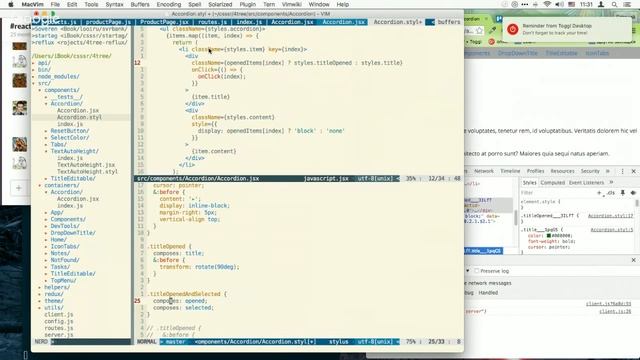
Task: Open DevTools three-dot customize menu
Action: (x=622, y=171)
